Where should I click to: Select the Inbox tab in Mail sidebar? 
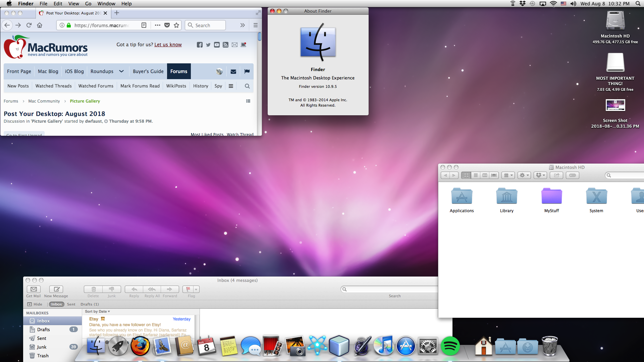pyautogui.click(x=43, y=320)
